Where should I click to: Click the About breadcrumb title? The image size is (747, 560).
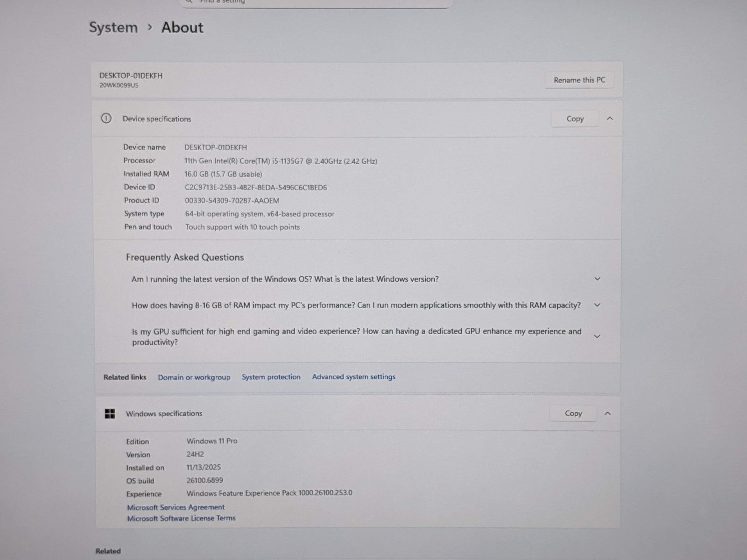pos(182,28)
